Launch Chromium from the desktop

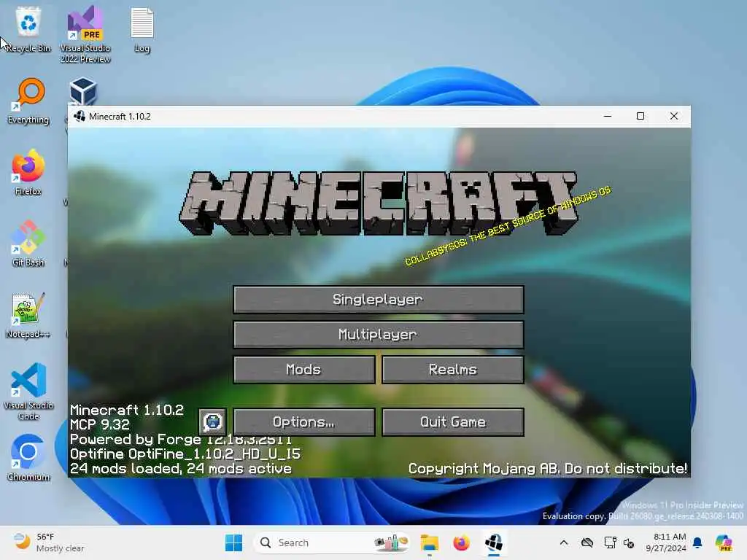click(28, 458)
